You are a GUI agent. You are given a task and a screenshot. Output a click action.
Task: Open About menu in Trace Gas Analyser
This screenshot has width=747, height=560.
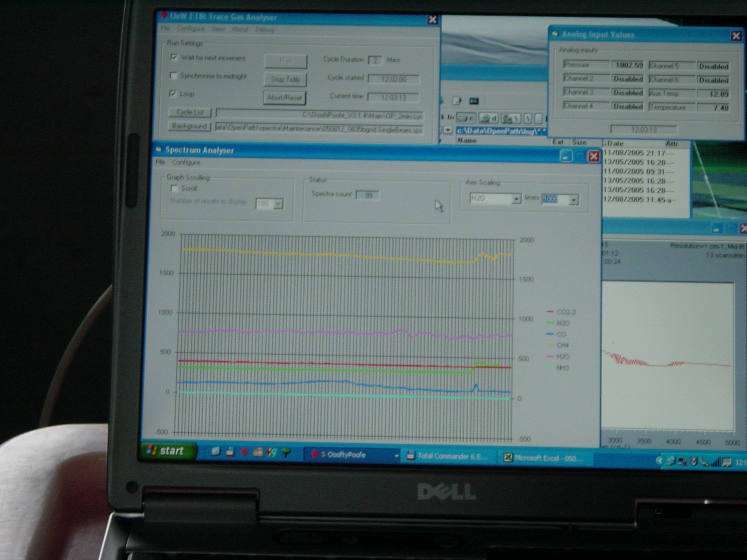pyautogui.click(x=240, y=29)
